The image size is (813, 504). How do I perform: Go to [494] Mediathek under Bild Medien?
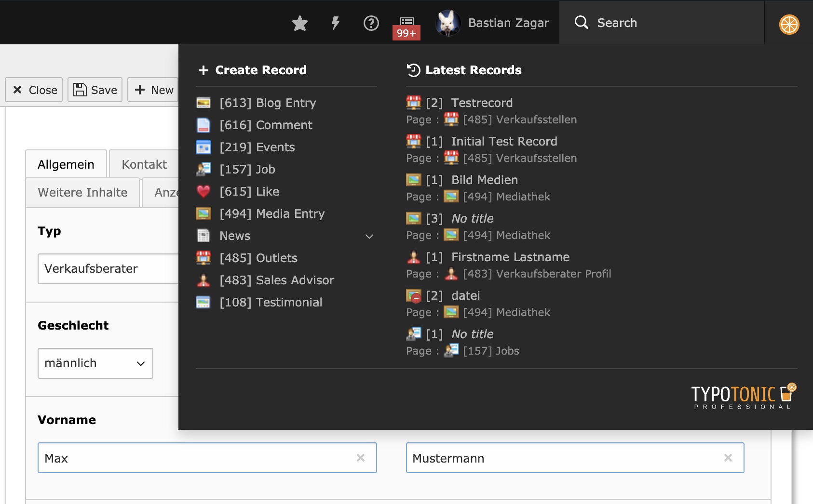coord(506,197)
